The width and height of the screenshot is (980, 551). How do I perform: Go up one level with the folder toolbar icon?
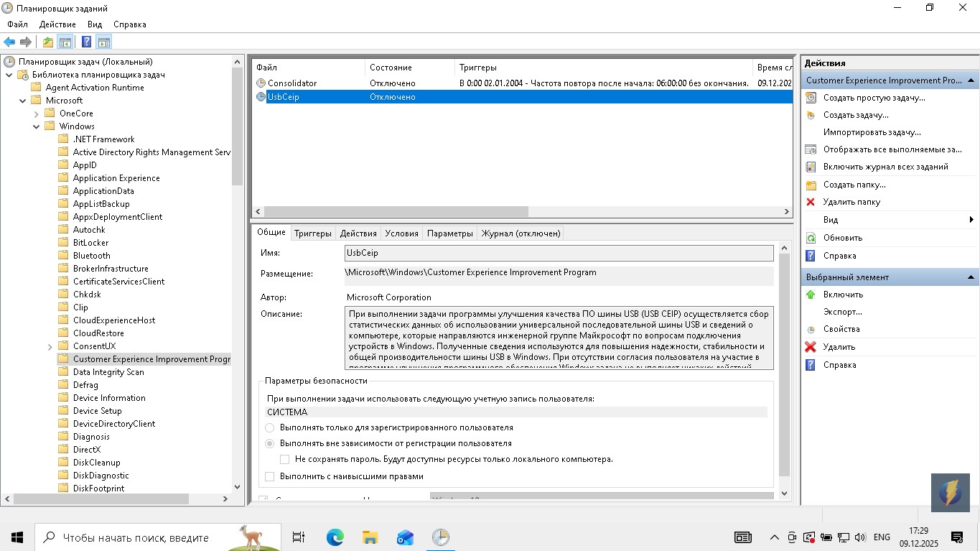(x=48, y=42)
